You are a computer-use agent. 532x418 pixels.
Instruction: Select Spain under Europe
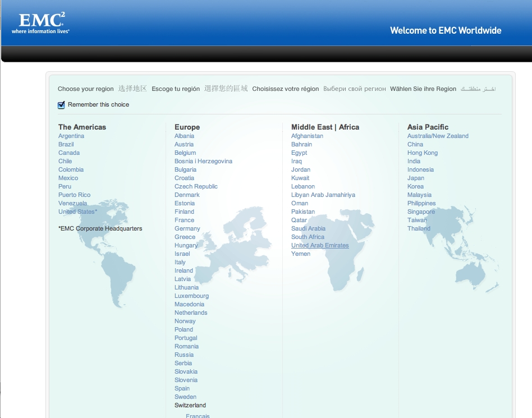[x=182, y=388]
